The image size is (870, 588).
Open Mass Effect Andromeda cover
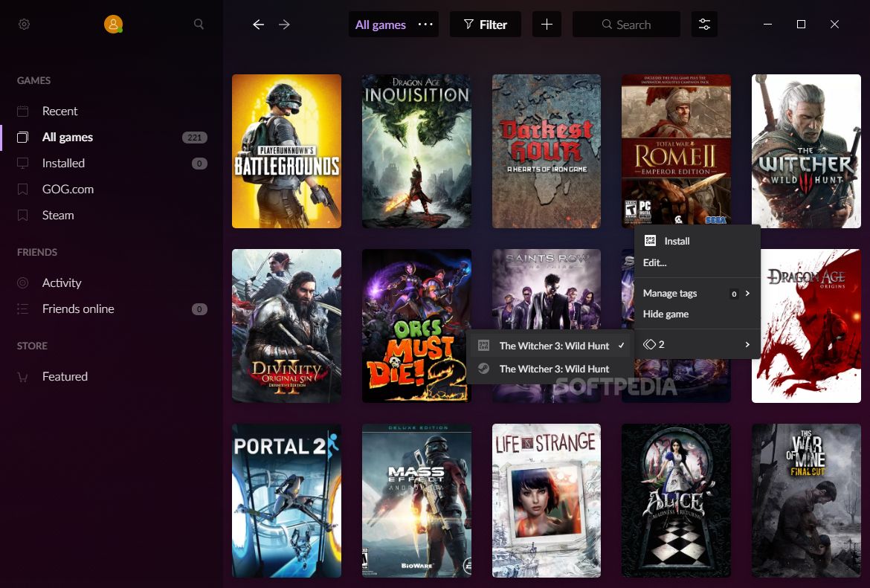tap(416, 500)
